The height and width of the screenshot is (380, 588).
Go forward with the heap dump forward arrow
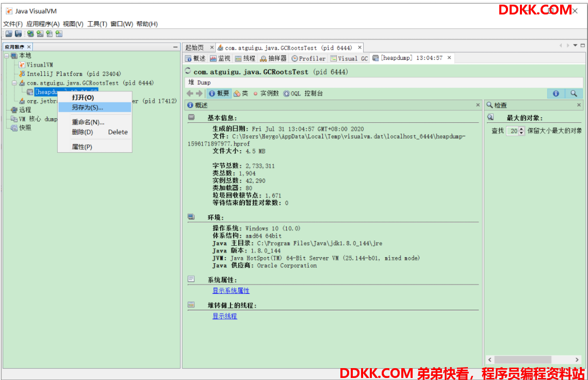click(199, 93)
